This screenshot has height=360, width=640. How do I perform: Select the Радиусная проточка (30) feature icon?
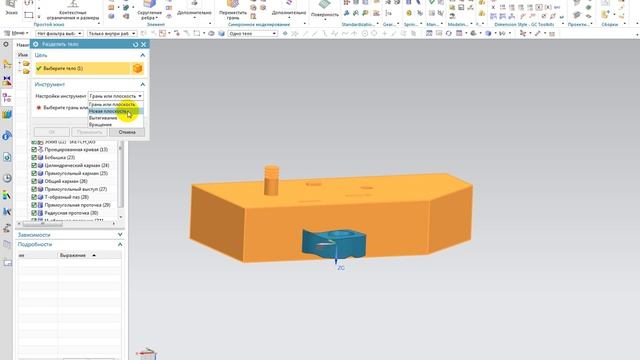click(40, 213)
